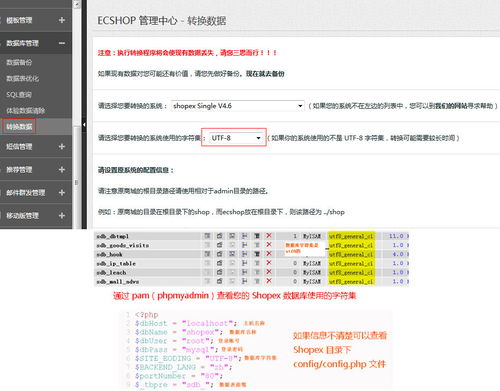Click the 11.0 size value for sdb_dbtmpl

pyautogui.click(x=396, y=236)
